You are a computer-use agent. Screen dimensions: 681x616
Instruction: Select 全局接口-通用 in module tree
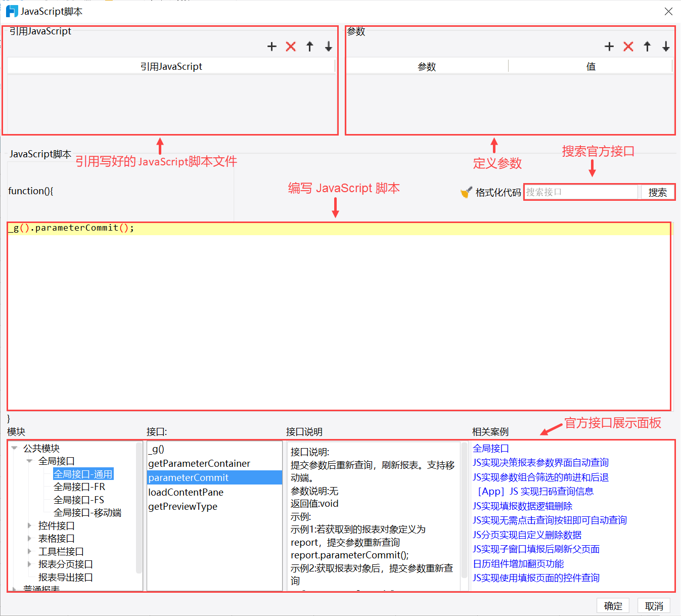coord(83,474)
